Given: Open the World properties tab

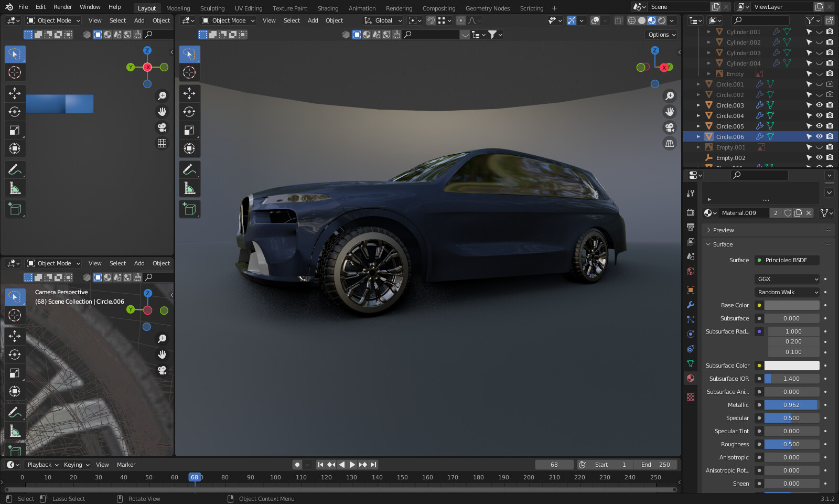Looking at the screenshot, I should pos(691,271).
